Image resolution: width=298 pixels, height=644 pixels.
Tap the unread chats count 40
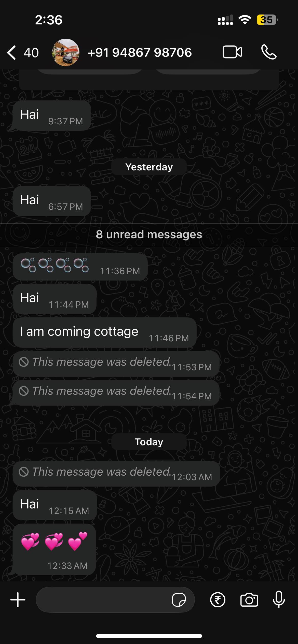pyautogui.click(x=31, y=53)
